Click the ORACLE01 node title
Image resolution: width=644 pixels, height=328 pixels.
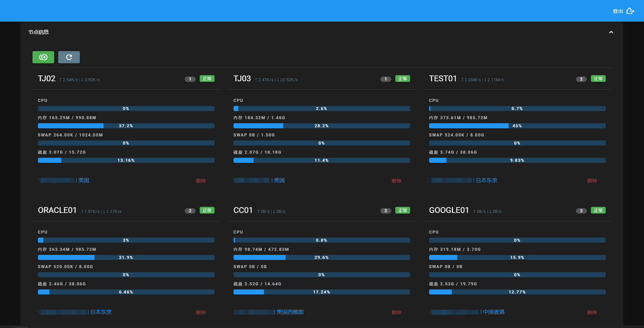point(57,211)
